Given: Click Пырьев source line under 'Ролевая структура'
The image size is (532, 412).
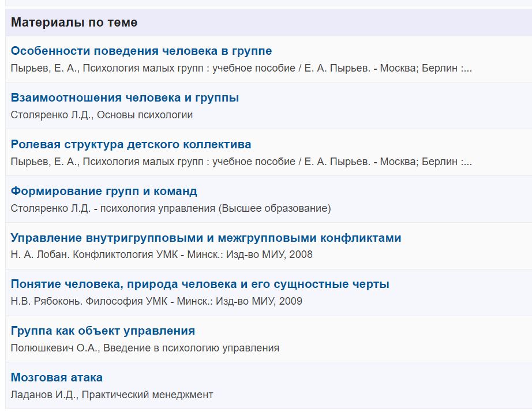Looking at the screenshot, I should tap(241, 162).
